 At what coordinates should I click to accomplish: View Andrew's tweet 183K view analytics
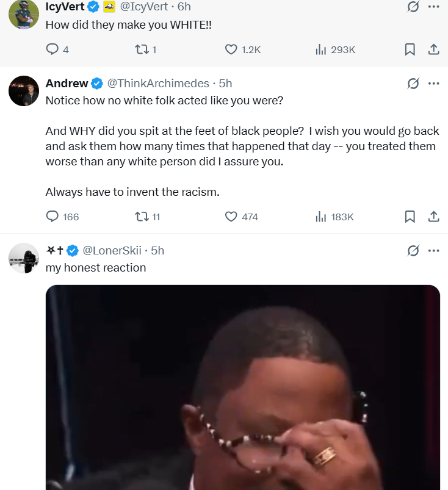pyautogui.click(x=321, y=217)
